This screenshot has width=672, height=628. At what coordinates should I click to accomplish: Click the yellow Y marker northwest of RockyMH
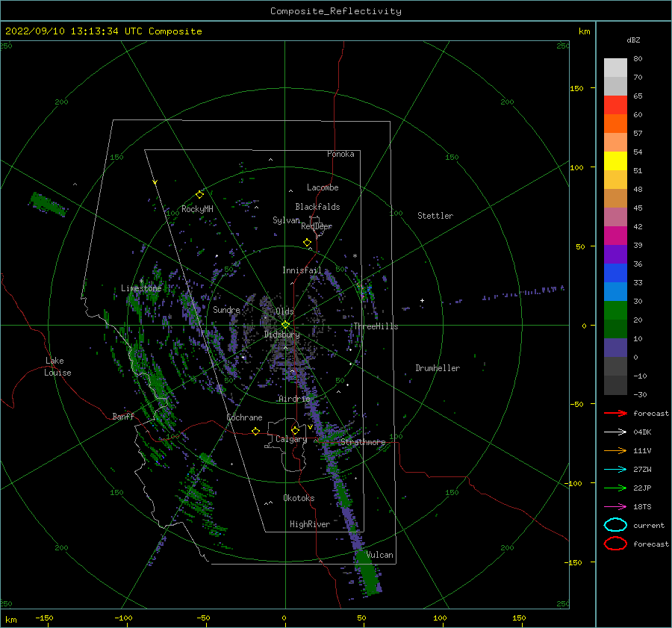point(155,182)
